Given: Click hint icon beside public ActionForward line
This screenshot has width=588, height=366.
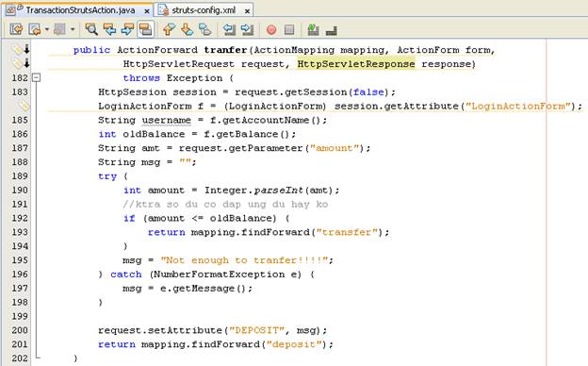Looking at the screenshot, I should pos(18,49).
